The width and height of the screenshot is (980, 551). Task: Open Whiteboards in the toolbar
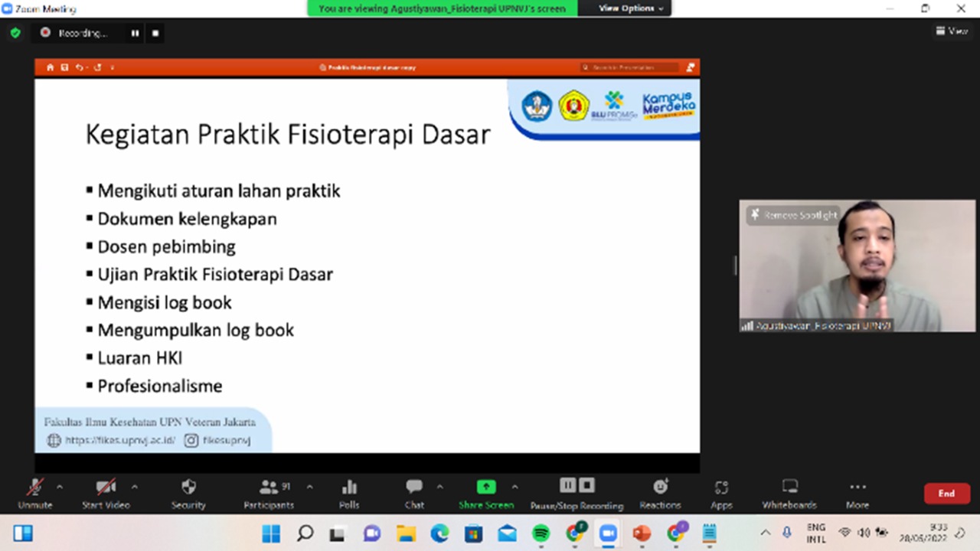789,487
